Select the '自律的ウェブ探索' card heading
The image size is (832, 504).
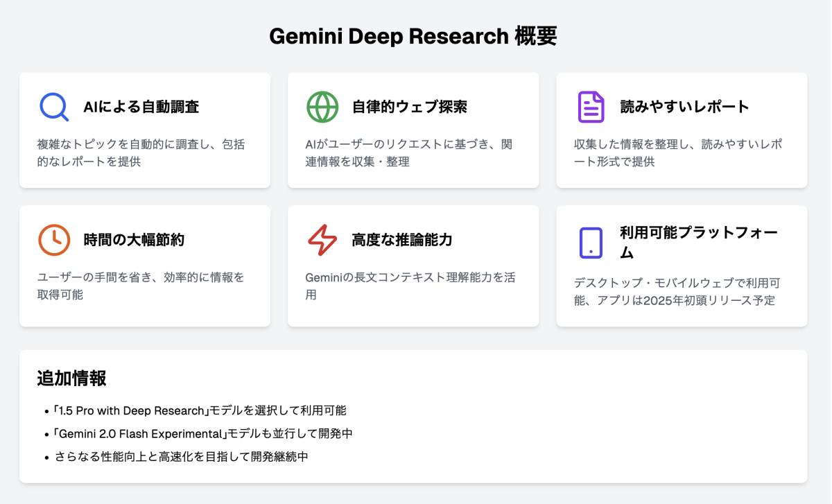(x=409, y=107)
